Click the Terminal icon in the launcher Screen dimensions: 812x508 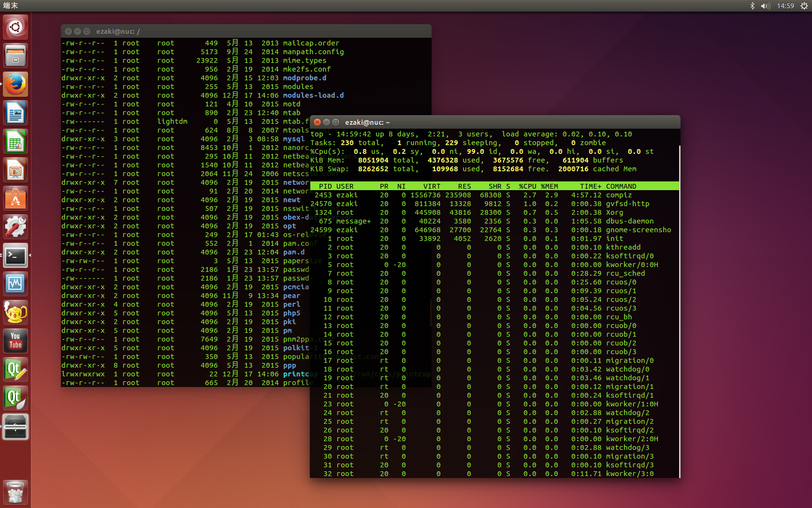(x=15, y=255)
